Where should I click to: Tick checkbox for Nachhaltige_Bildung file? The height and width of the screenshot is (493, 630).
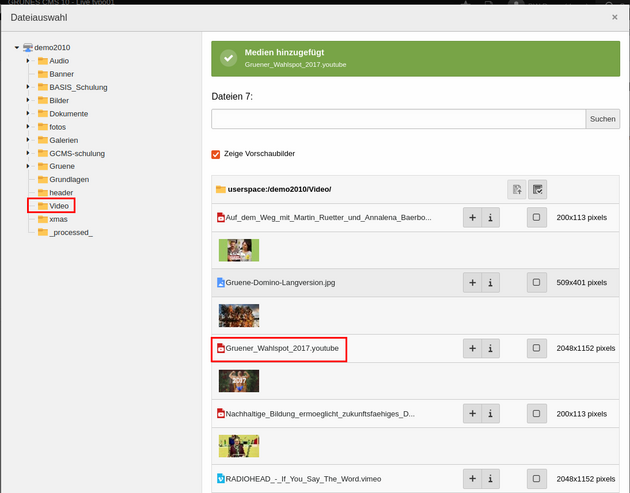[536, 413]
